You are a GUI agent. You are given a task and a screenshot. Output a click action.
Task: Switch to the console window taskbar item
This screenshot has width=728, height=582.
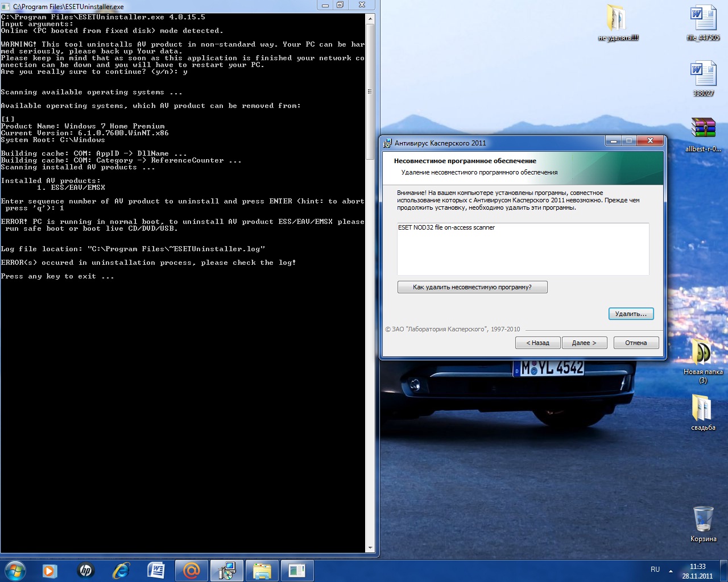pyautogui.click(x=297, y=570)
